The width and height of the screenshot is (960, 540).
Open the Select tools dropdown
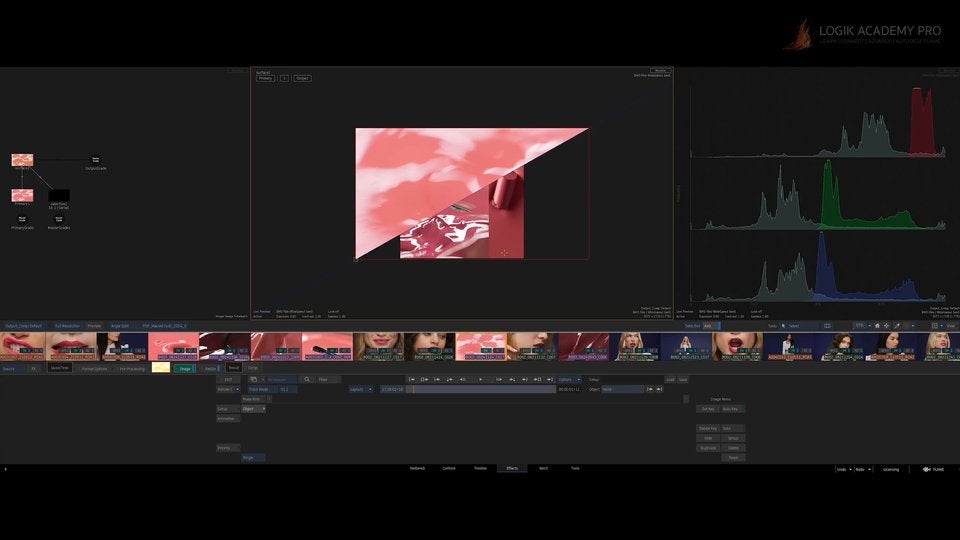[x=798, y=326]
